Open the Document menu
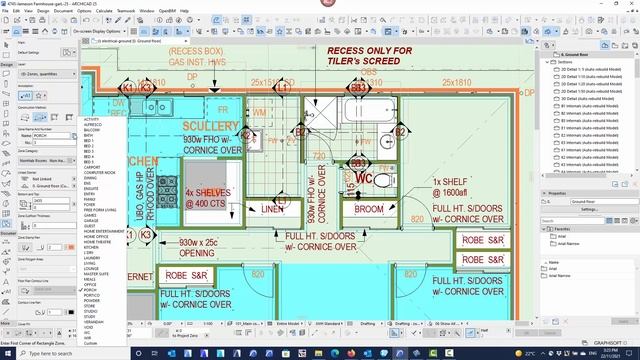The image size is (640, 360). tap(63, 11)
